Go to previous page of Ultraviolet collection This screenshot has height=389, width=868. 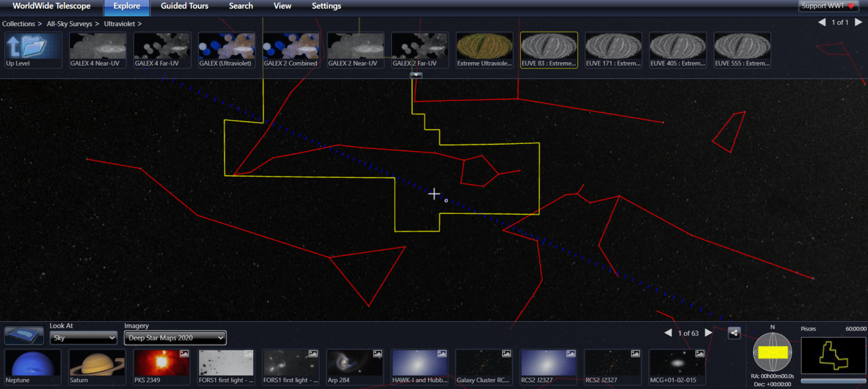[822, 22]
